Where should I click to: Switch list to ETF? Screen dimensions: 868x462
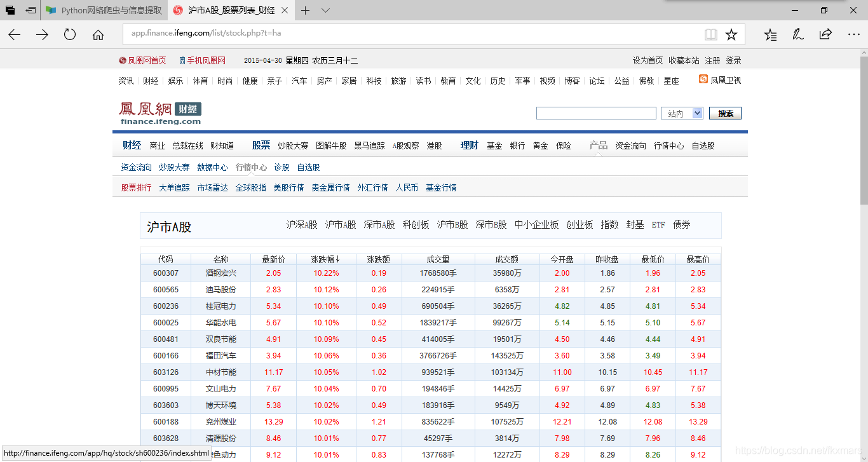click(x=658, y=224)
